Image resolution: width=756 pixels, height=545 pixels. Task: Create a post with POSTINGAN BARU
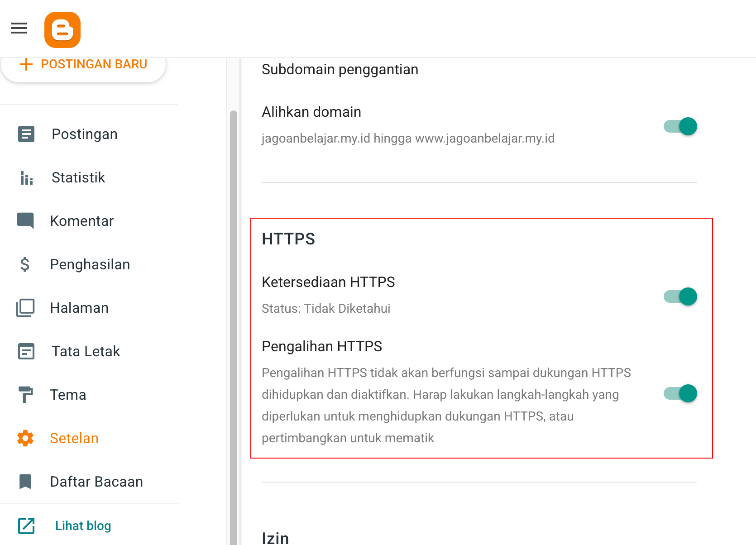(83, 65)
